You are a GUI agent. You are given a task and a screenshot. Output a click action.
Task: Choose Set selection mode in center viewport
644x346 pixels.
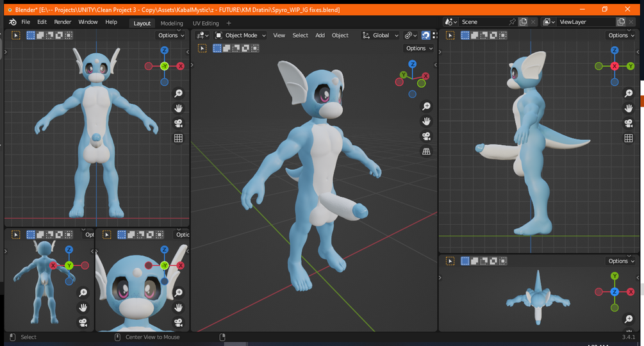tap(217, 49)
